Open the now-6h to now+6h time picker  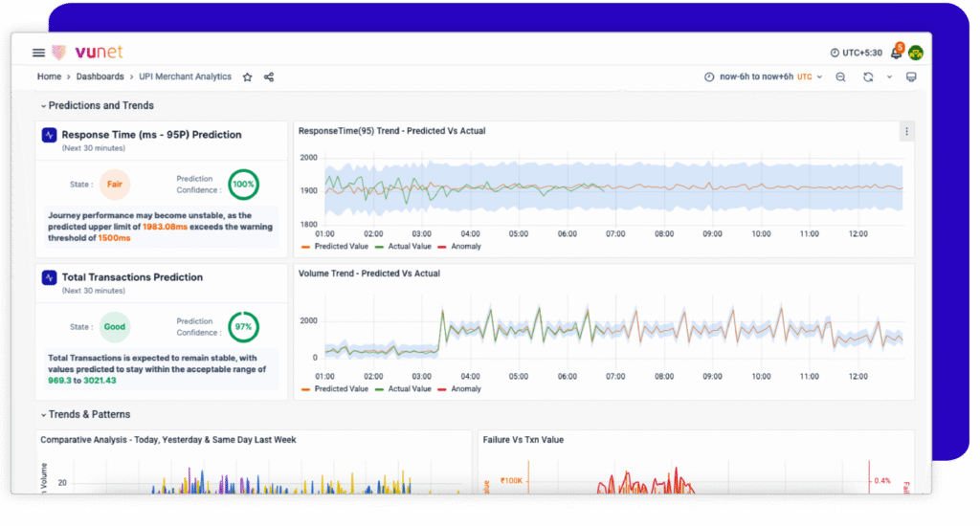pos(756,77)
